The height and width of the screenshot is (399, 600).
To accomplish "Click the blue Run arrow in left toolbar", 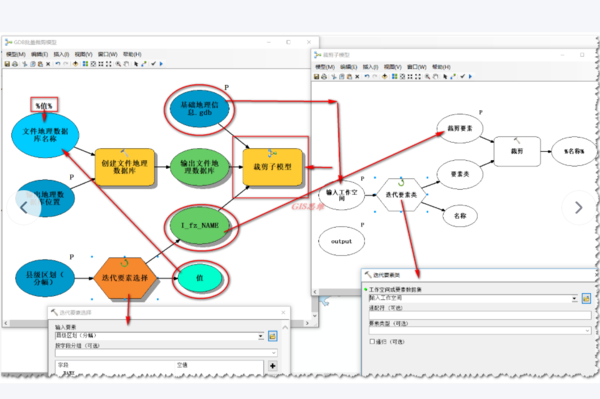I will point(161,64).
